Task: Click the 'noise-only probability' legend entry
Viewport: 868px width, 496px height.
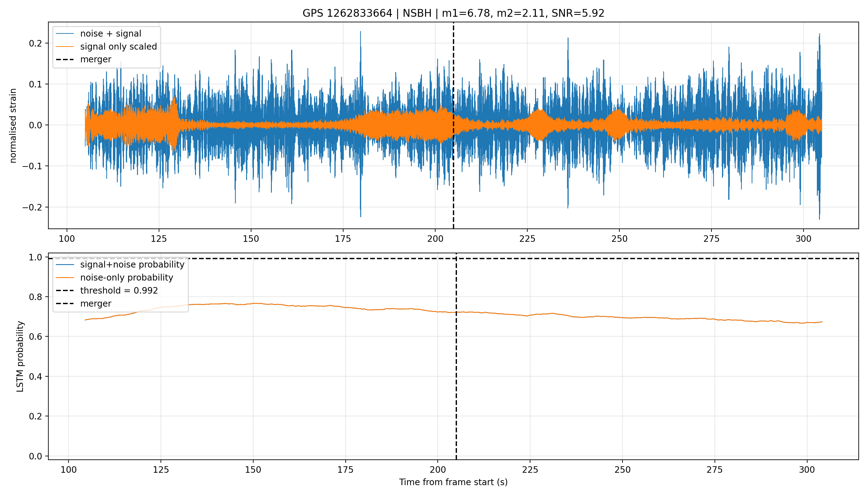Action: pyautogui.click(x=114, y=278)
